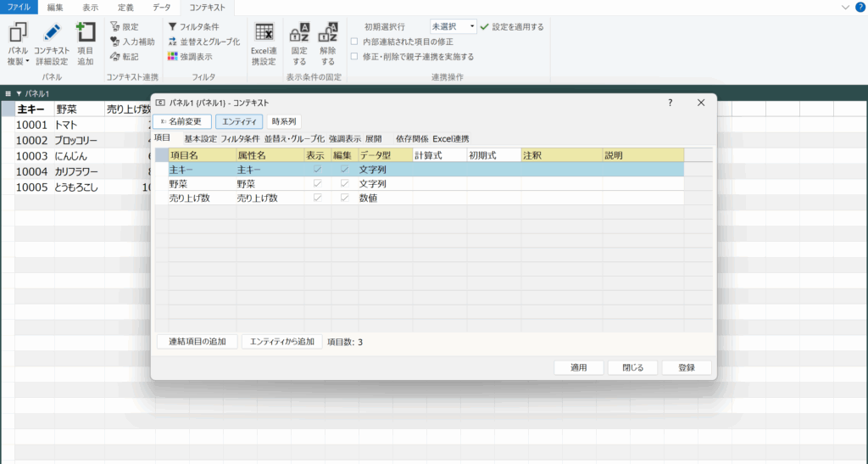Close the コンテキスト dialog

click(701, 103)
